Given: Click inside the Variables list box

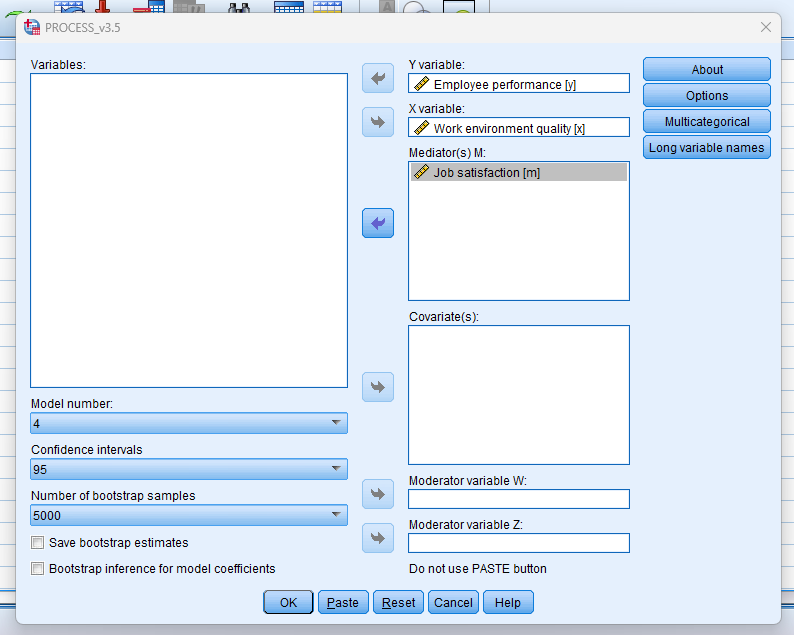Looking at the screenshot, I should (189, 230).
